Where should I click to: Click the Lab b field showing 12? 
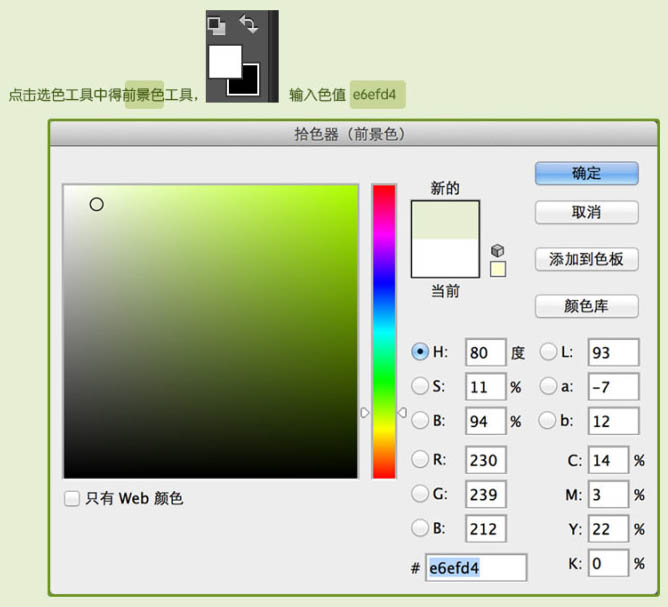[613, 421]
